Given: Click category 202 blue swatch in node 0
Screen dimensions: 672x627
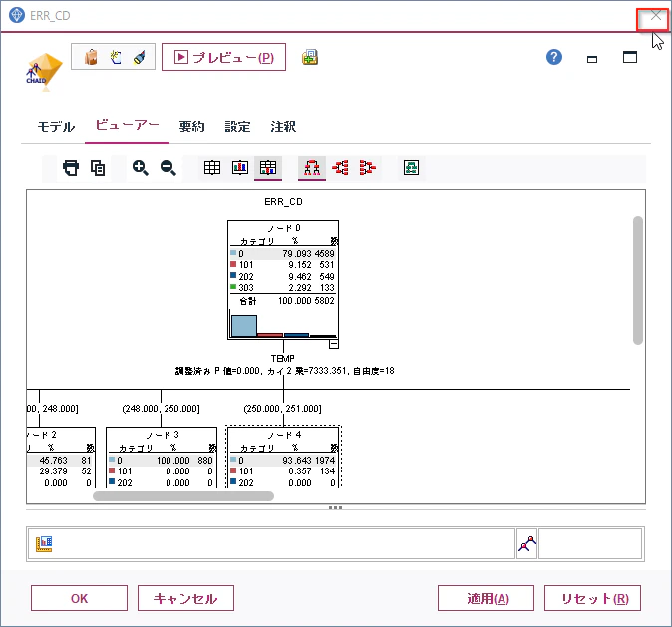Looking at the screenshot, I should [233, 275].
